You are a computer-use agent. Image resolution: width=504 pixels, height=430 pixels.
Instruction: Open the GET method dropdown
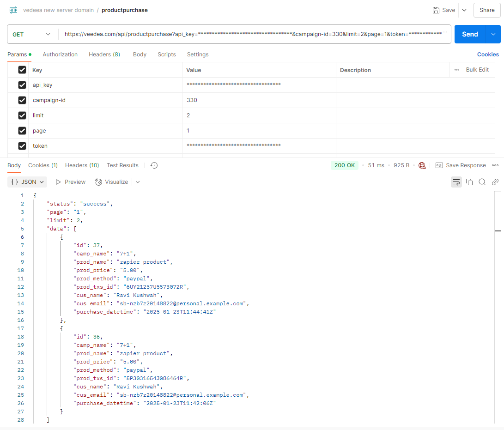pyautogui.click(x=31, y=34)
